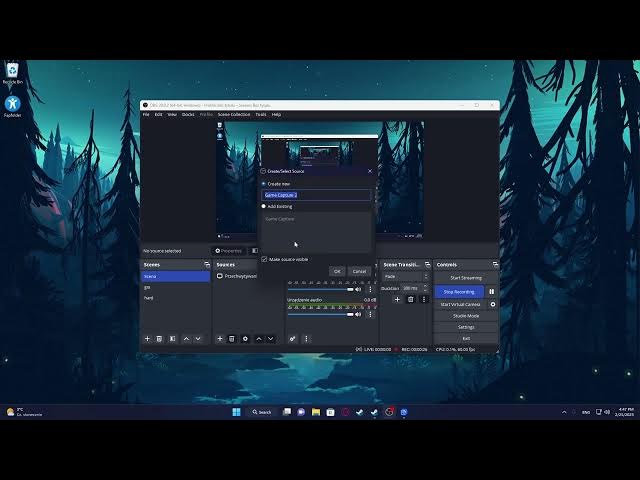The height and width of the screenshot is (480, 640).
Task: Select the highlighted Scena scene
Action: point(176,276)
